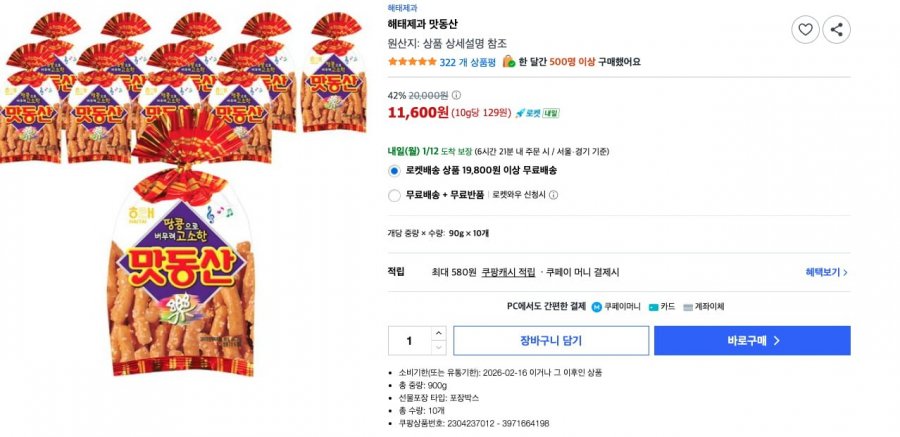Select the 무료배송 + 무료반품 radio option
Screen dimensions: 900x437
coord(394,195)
